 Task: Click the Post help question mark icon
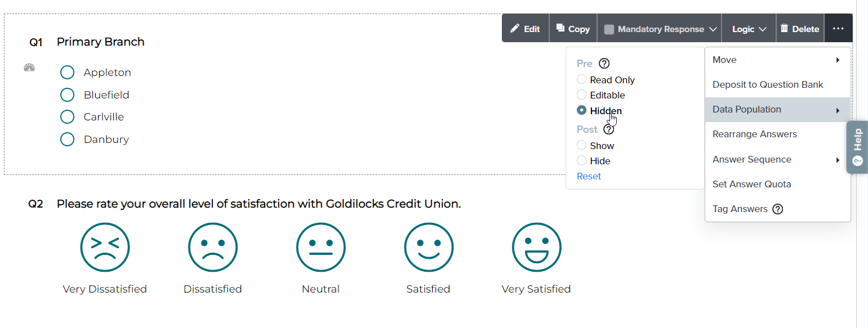coord(608,129)
